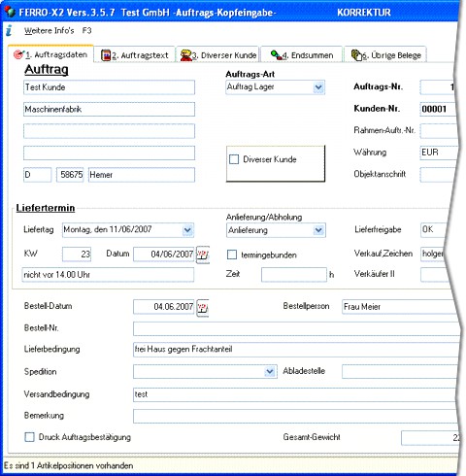
Task: Click the Lieferfreigabe field OK
Action: coord(434,229)
